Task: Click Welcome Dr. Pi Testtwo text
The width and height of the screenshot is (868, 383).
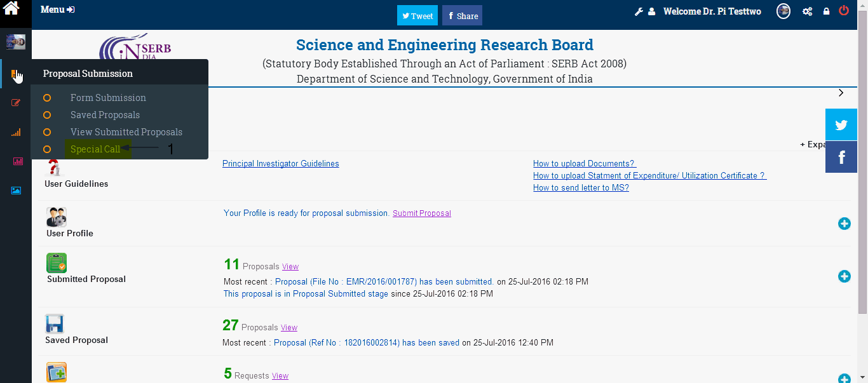Action: coord(712,11)
